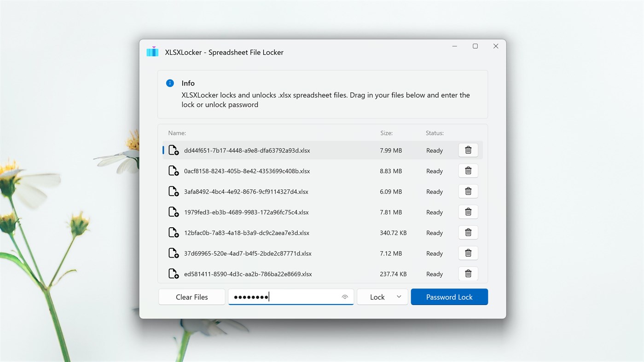Reveal the entered password with eye toggle

click(x=345, y=297)
